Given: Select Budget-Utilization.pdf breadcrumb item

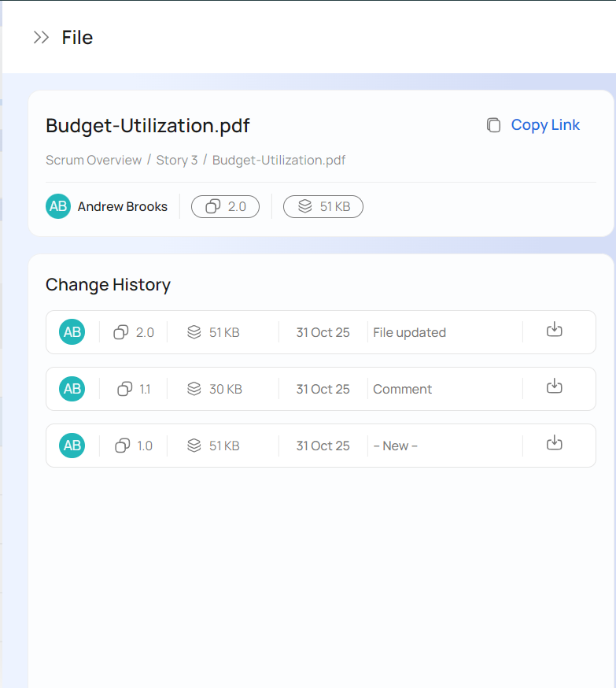Looking at the screenshot, I should point(278,161).
